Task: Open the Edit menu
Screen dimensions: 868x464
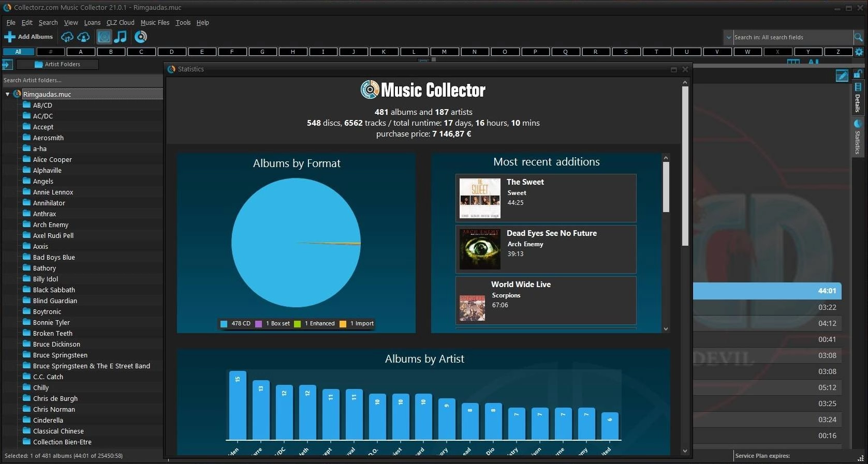Action: [x=27, y=23]
